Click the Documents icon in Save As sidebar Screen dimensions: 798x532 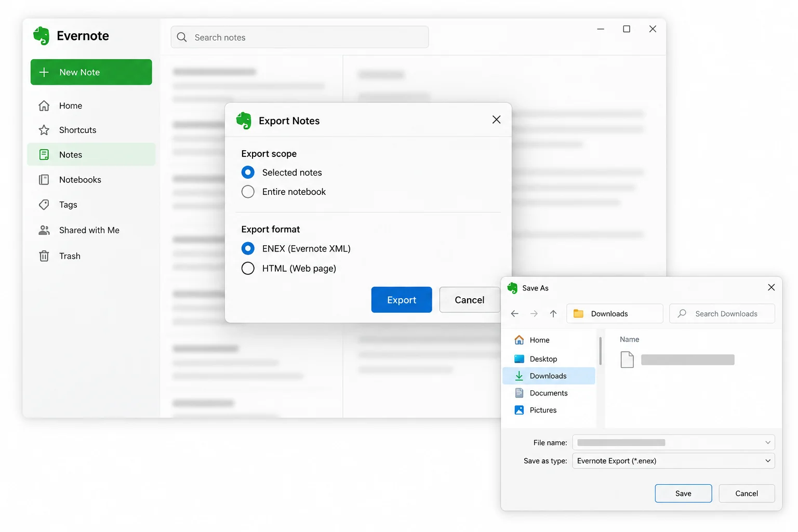point(519,393)
